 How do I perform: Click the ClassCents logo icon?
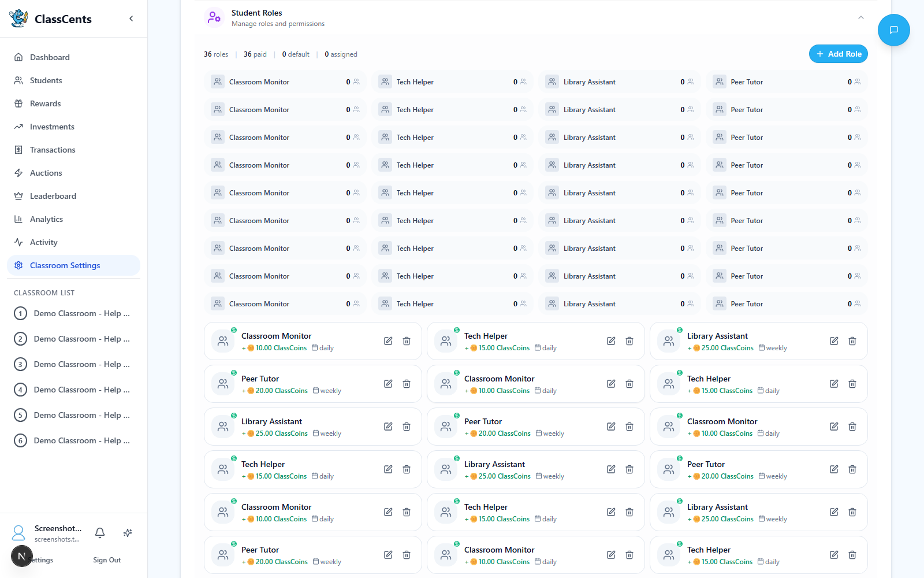18,18
